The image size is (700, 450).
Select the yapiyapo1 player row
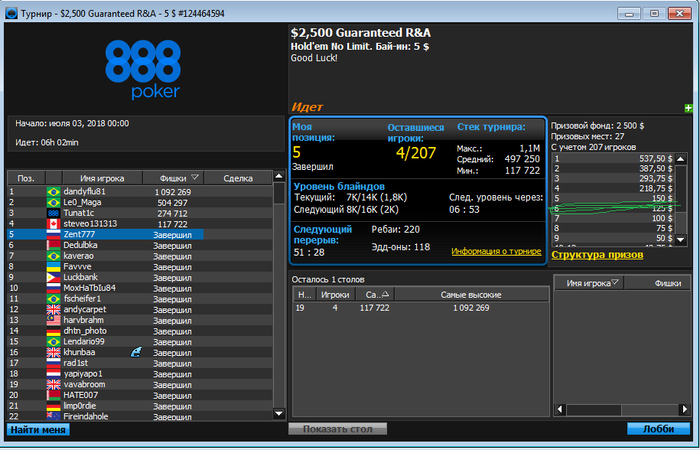(140, 374)
